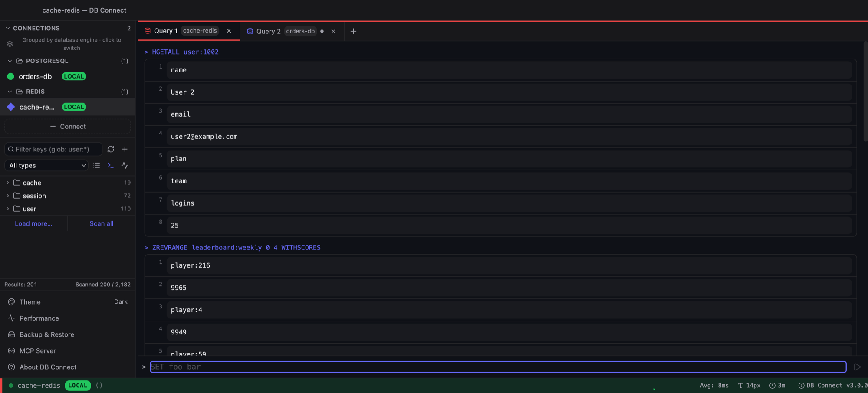Click the cache folder icon

(17, 183)
